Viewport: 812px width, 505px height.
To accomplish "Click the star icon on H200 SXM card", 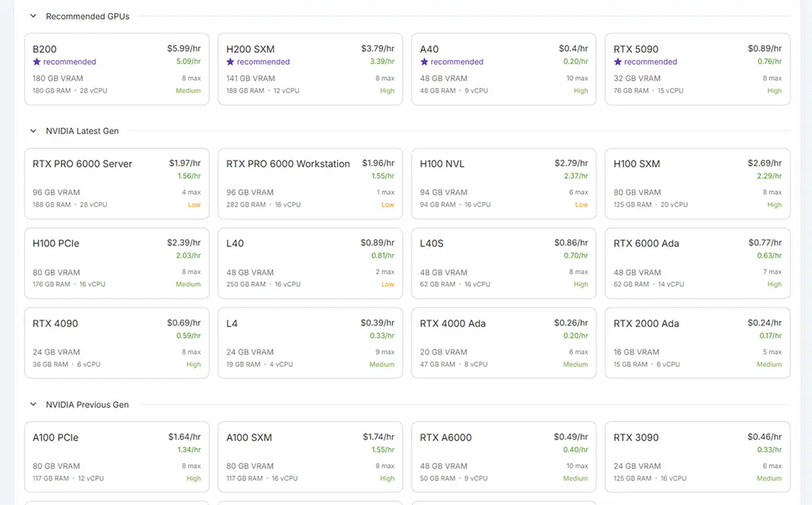I will pyautogui.click(x=231, y=62).
